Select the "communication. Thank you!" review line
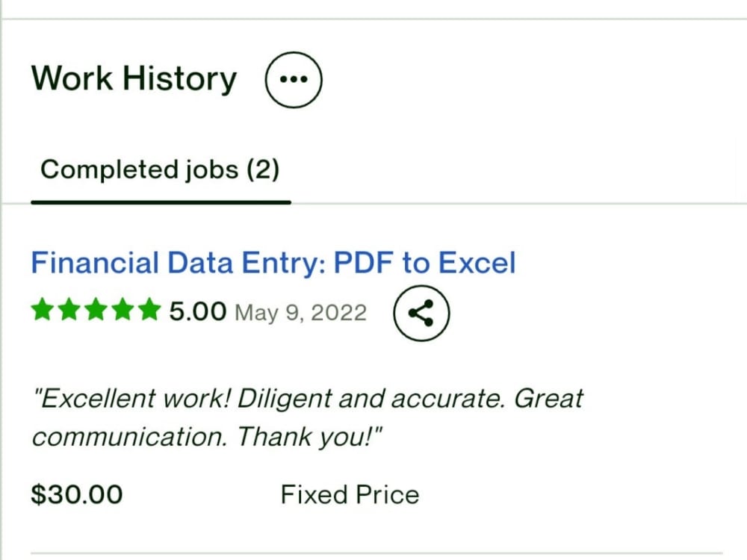 pos(207,437)
